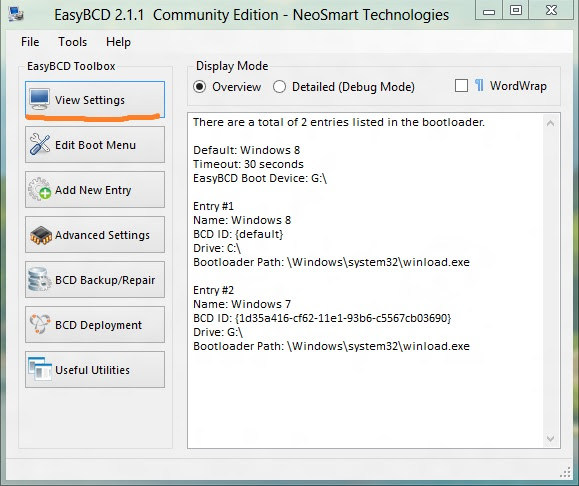Click the Edit Boot Menu tools icon
This screenshot has width=579, height=486.
pos(40,144)
